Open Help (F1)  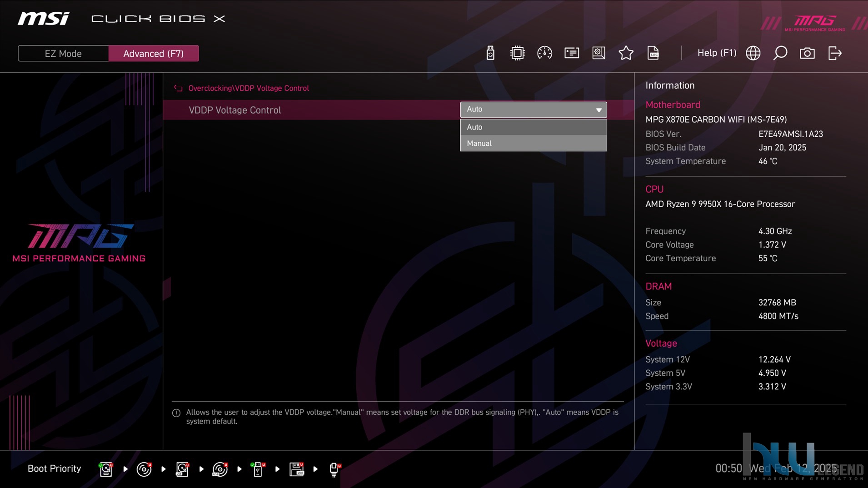(717, 53)
